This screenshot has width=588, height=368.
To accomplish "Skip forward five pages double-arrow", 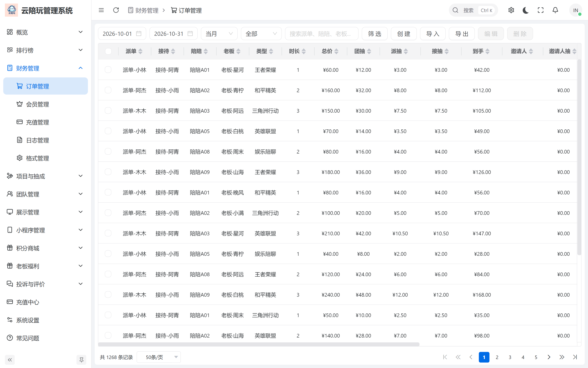I will click(562, 357).
